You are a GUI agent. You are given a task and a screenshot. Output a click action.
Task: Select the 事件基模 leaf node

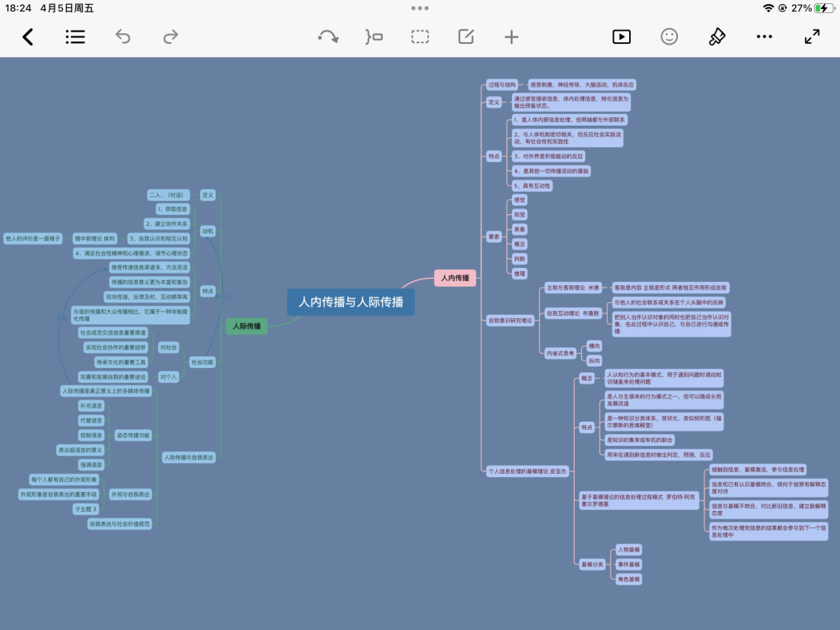click(x=629, y=564)
